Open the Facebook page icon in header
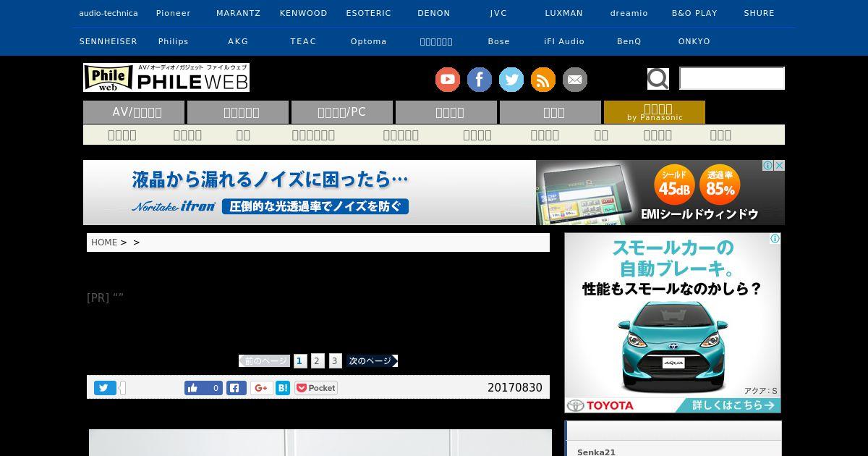868x456 pixels. click(x=480, y=80)
